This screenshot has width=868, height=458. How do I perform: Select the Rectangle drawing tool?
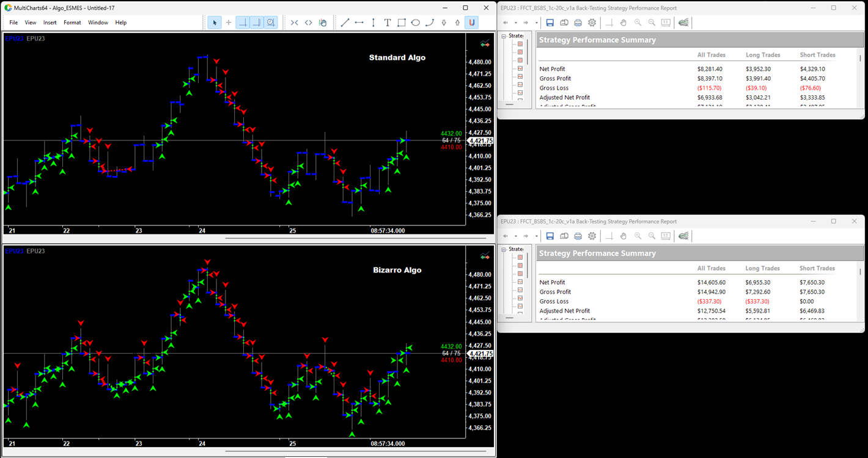[402, 23]
